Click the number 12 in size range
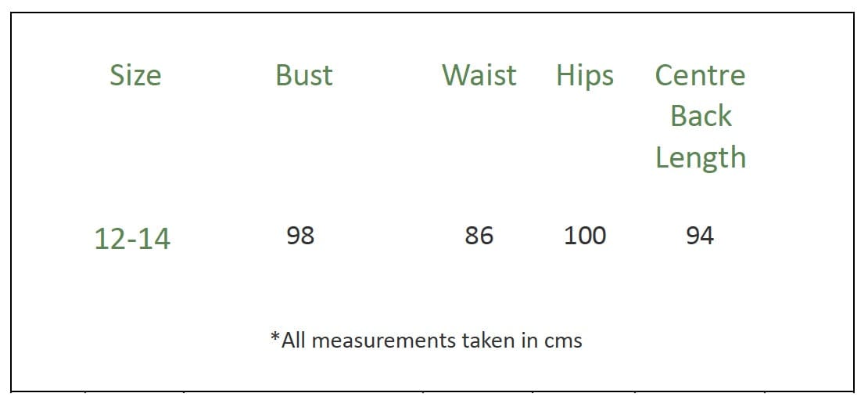 click(109, 238)
